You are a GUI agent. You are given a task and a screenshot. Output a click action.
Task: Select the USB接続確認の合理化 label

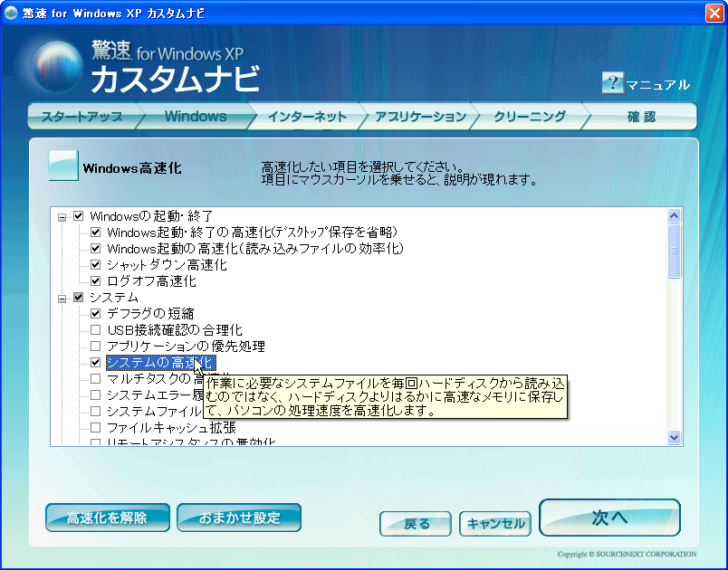[x=175, y=330]
